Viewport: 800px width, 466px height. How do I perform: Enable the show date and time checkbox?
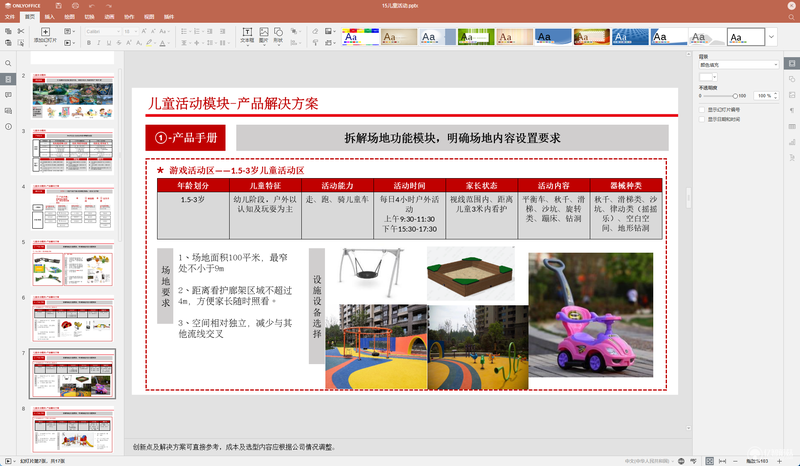pyautogui.click(x=702, y=119)
